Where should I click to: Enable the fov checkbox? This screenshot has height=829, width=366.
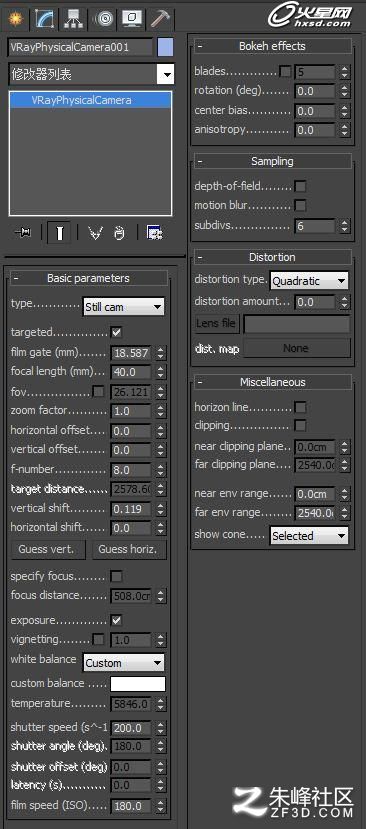click(x=98, y=392)
